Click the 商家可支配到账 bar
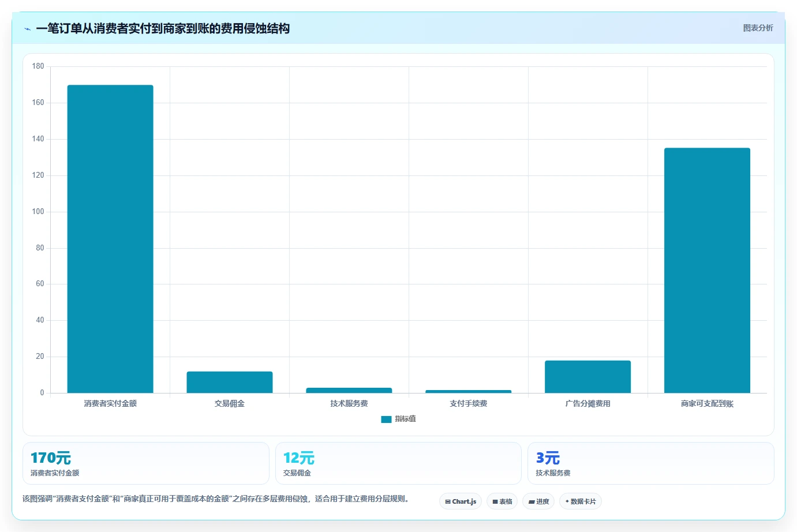 point(707,271)
